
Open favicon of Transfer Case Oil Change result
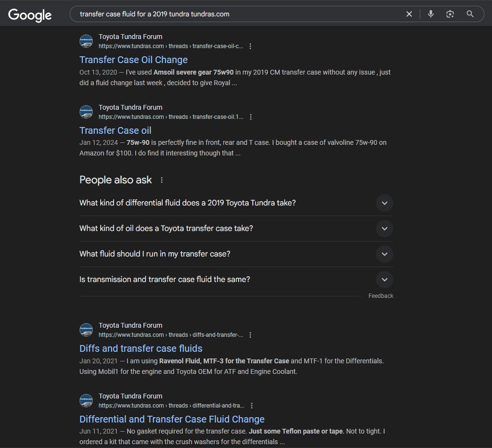pyautogui.click(x=86, y=41)
